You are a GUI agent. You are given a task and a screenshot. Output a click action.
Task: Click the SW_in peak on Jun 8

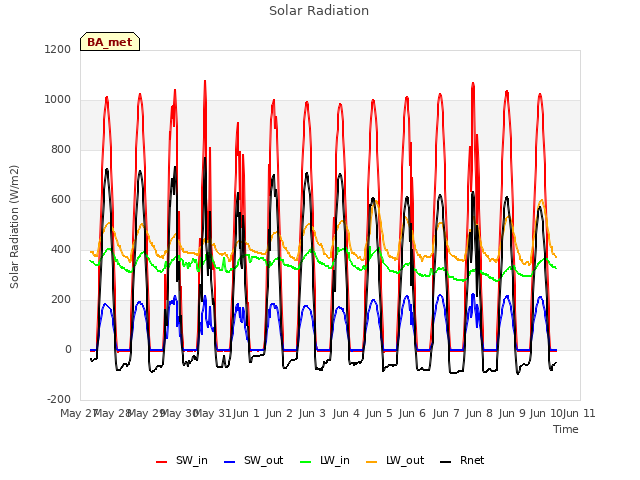pyautogui.click(x=473, y=83)
